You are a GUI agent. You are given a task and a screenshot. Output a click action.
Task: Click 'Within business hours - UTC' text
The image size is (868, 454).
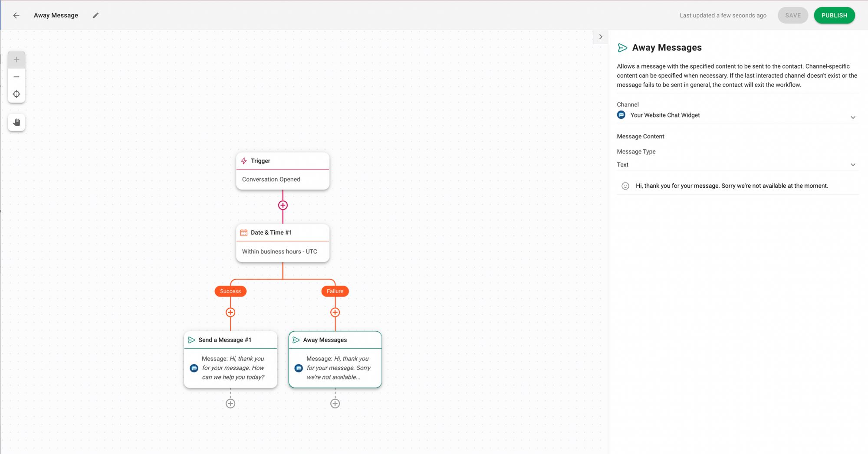(x=279, y=251)
